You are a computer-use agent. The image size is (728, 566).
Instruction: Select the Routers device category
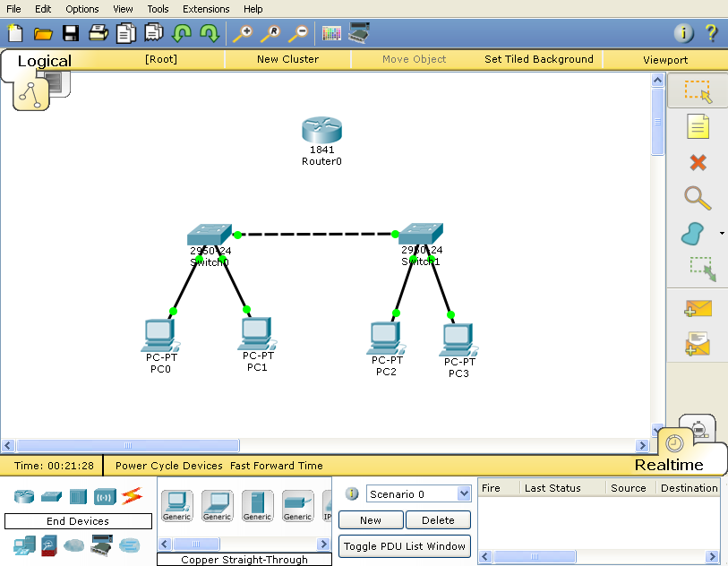[24, 496]
